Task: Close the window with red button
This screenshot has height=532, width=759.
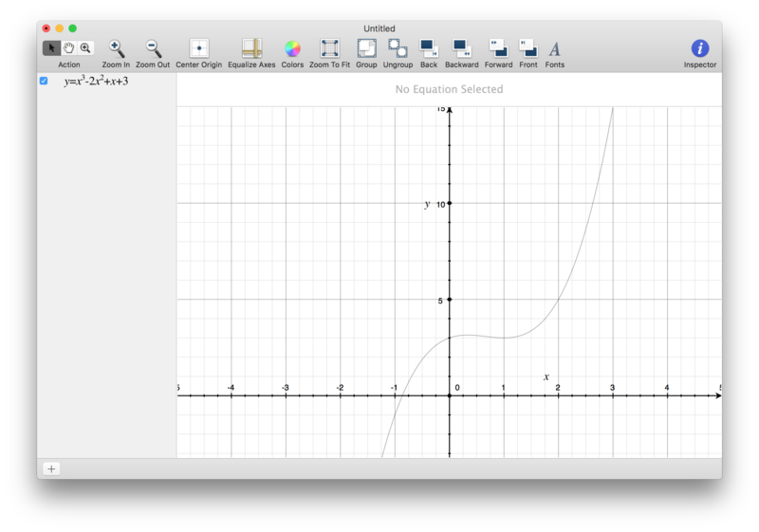Action: [x=46, y=28]
